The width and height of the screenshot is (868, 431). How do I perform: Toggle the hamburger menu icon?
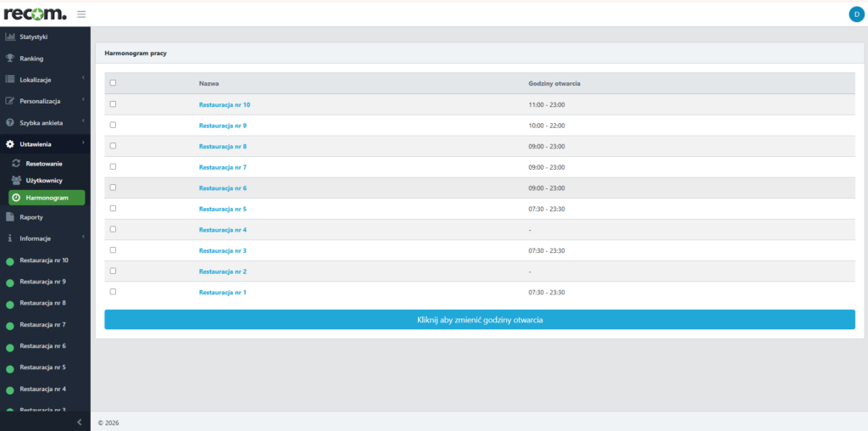pyautogui.click(x=81, y=14)
